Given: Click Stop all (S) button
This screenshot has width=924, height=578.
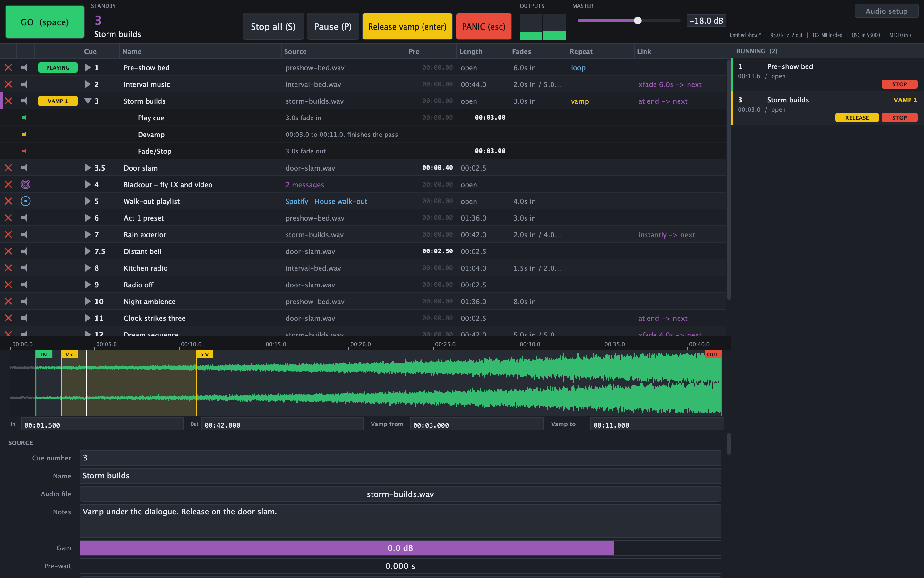Looking at the screenshot, I should [x=273, y=26].
